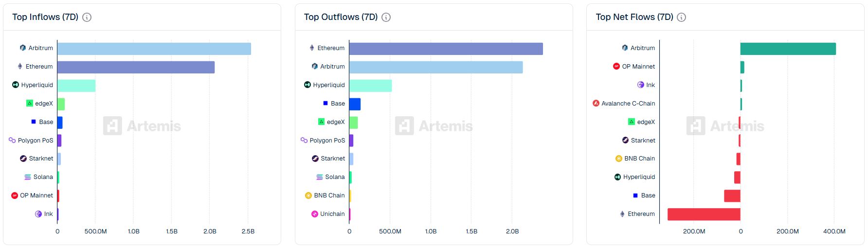The image size is (868, 249).
Task: Click the Solana logo in Top Inflows chart
Action: tap(28, 177)
